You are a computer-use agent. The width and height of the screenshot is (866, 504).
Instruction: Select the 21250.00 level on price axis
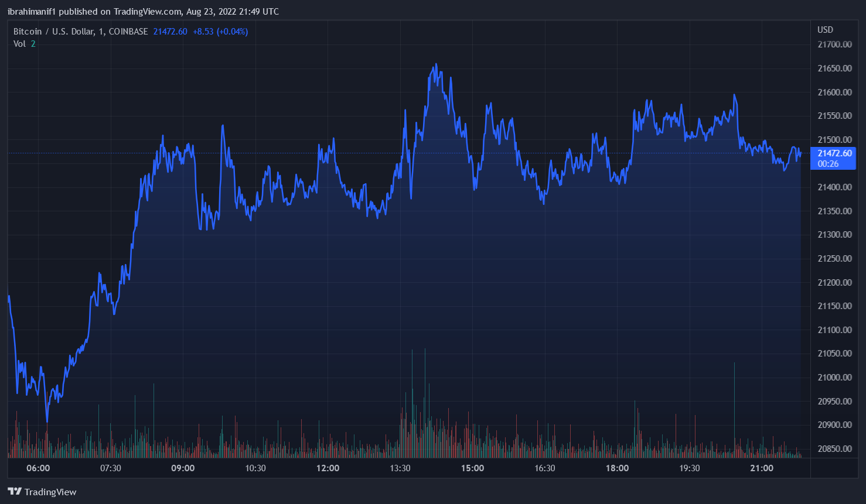tap(834, 259)
